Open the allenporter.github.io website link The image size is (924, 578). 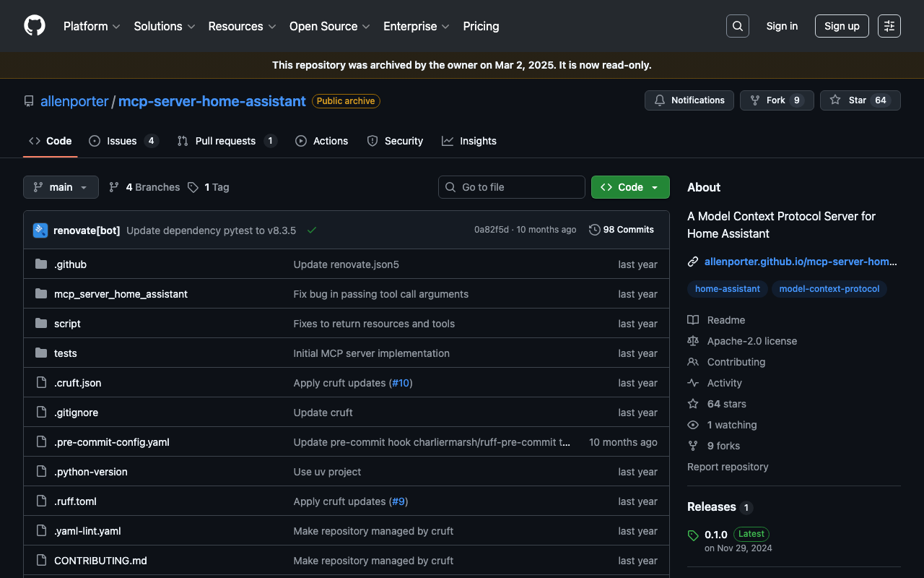800,262
